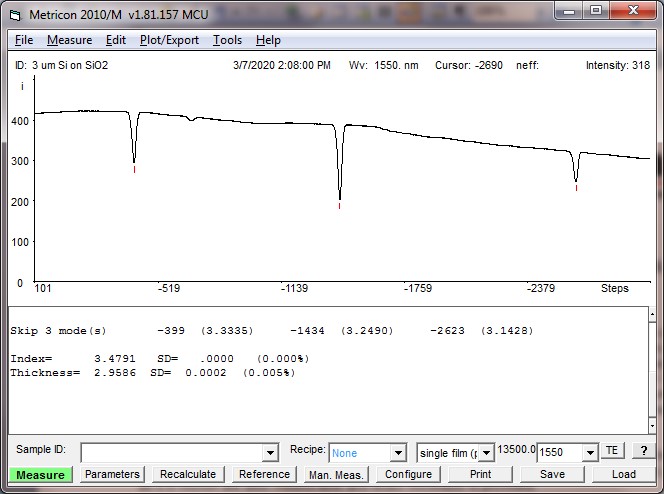664x494 pixels.
Task: Click the mode value (3.2490)
Action: pos(367,331)
